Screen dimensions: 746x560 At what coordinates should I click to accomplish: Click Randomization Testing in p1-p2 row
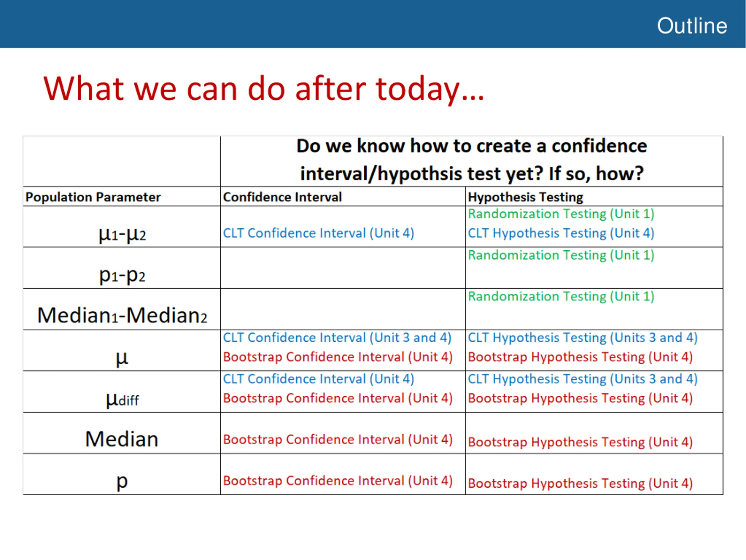tap(561, 255)
